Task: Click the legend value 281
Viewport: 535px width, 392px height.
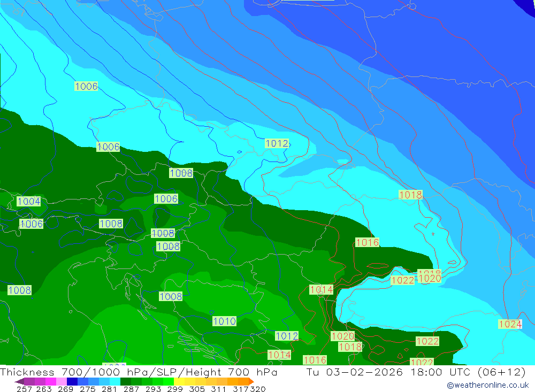Action: click(x=109, y=389)
